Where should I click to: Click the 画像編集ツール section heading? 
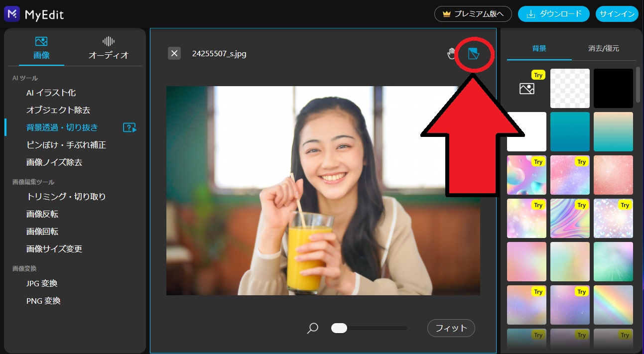(33, 182)
